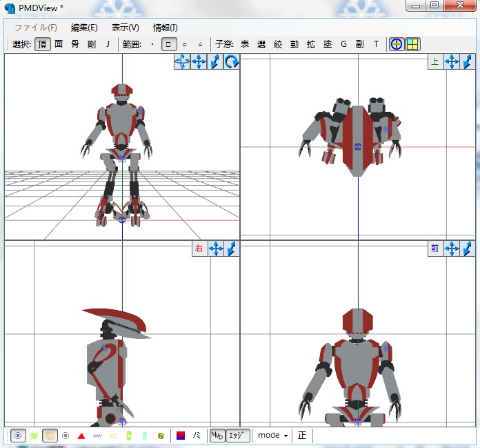Open the 副 sub-window
The image size is (480, 448).
(x=360, y=44)
